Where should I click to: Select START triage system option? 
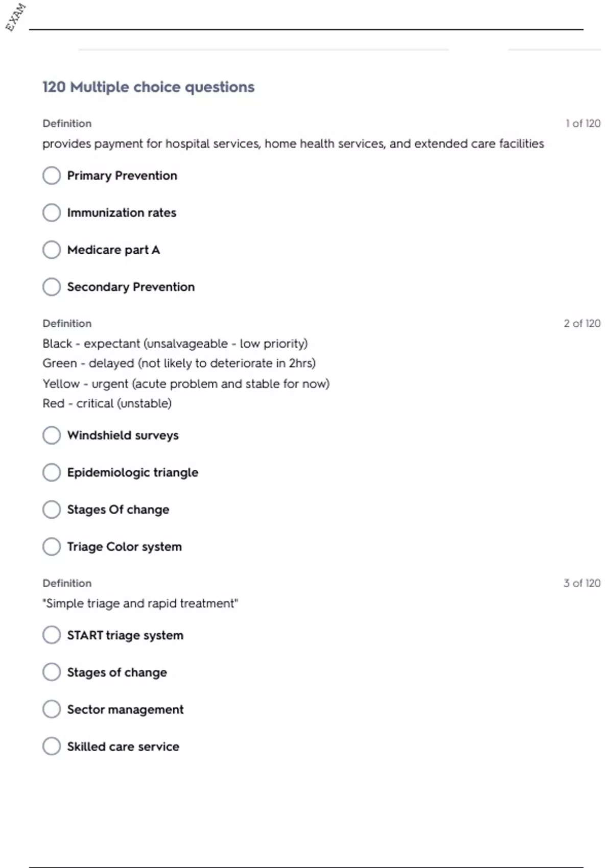click(x=52, y=635)
